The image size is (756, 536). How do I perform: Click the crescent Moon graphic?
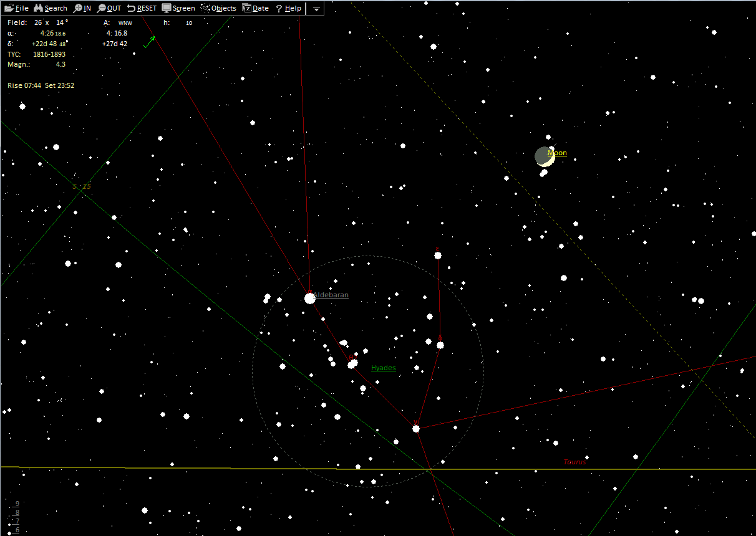click(545, 156)
